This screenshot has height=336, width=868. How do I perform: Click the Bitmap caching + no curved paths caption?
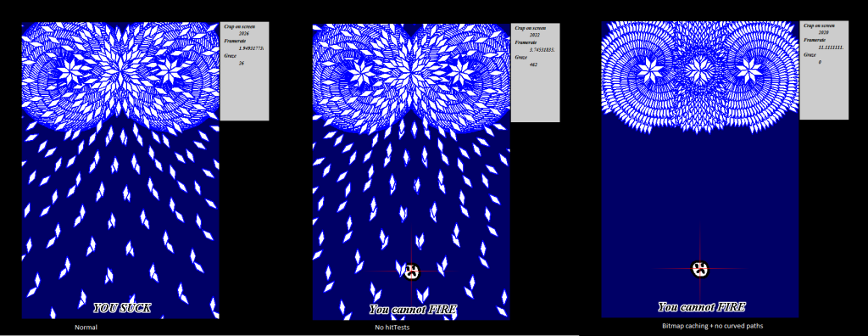tap(712, 326)
